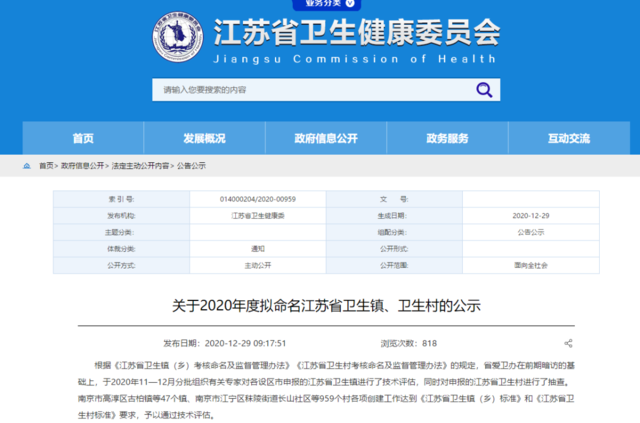This screenshot has height=423, width=640.
Task: Click the article title 关于2020年度拟命名江苏省卫生镇
Action: (x=326, y=305)
